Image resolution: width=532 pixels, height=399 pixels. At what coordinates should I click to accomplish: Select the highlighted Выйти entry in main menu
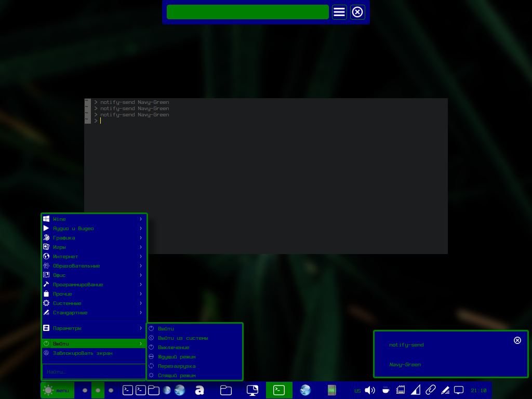click(94, 344)
